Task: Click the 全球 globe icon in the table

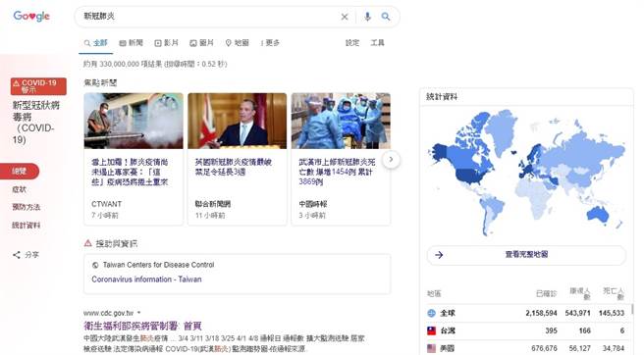Action: pos(431,313)
